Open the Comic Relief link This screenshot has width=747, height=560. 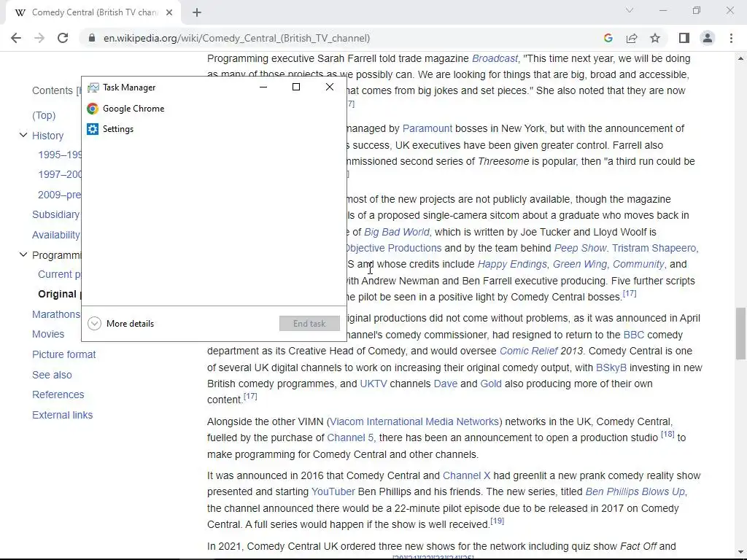528,351
